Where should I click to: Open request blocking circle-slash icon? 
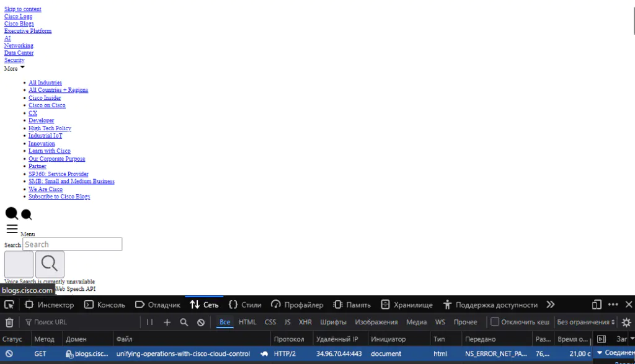tap(201, 322)
